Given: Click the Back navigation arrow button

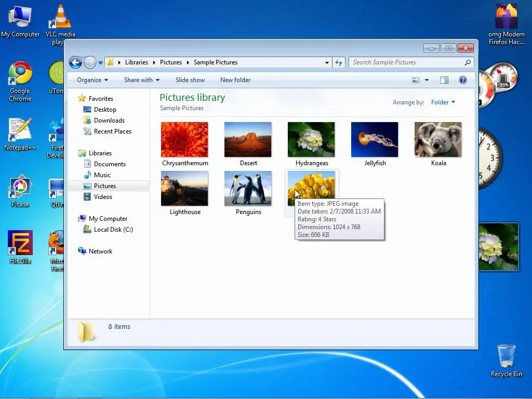Looking at the screenshot, I should tap(75, 62).
